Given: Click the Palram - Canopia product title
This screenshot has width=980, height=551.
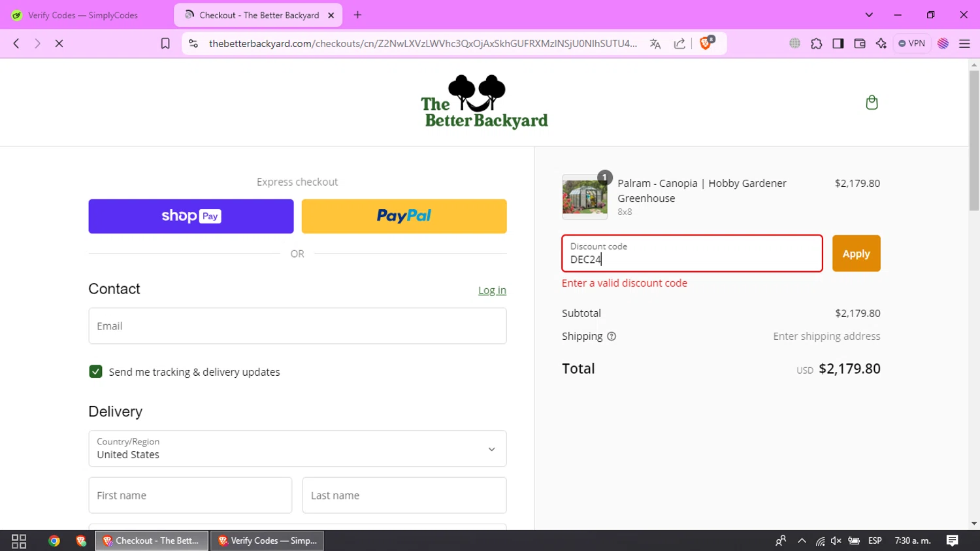Looking at the screenshot, I should pos(702,191).
